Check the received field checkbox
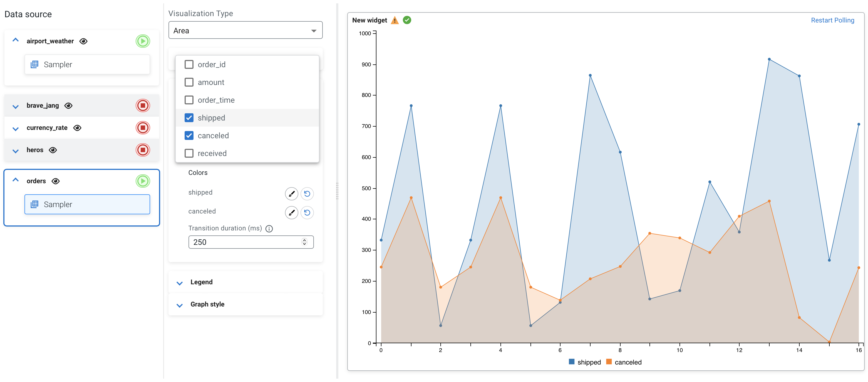 coord(189,154)
